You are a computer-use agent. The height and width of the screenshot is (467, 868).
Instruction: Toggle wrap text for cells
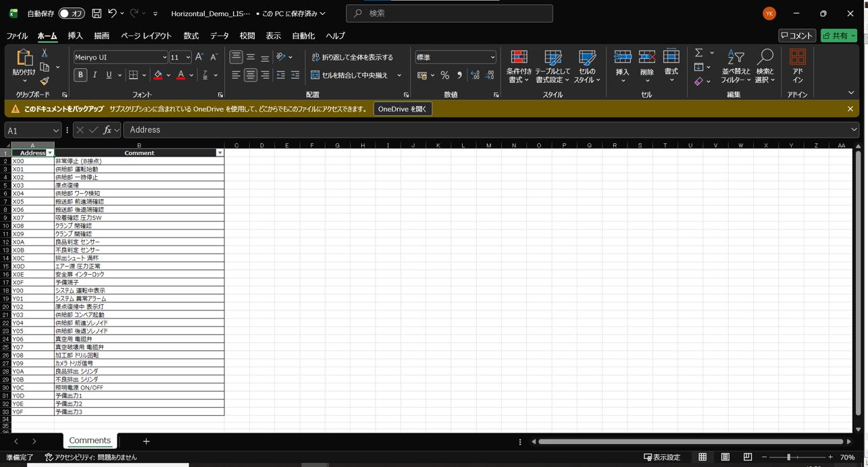[352, 57]
